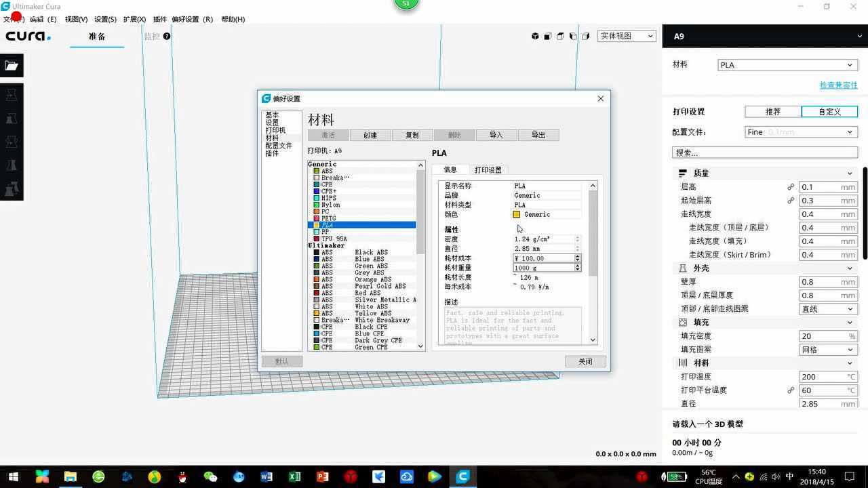Switch print setup to 自定义 mode
Image resolution: width=868 pixels, height=488 pixels.
coord(829,112)
